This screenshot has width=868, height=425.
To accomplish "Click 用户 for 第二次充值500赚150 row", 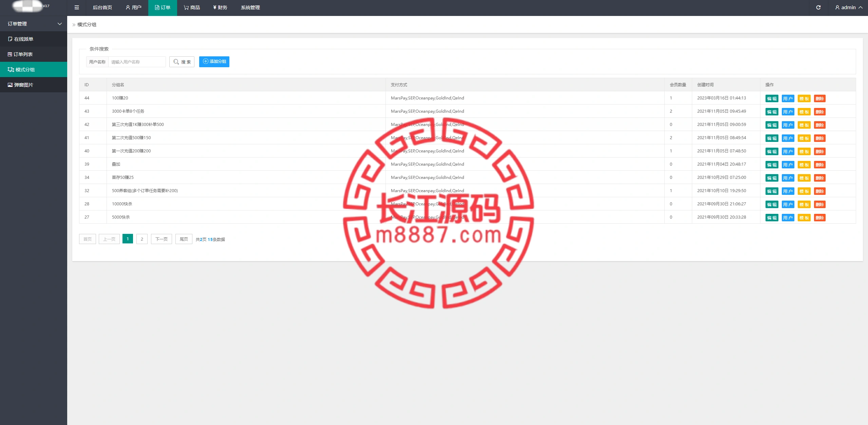I will pos(788,138).
